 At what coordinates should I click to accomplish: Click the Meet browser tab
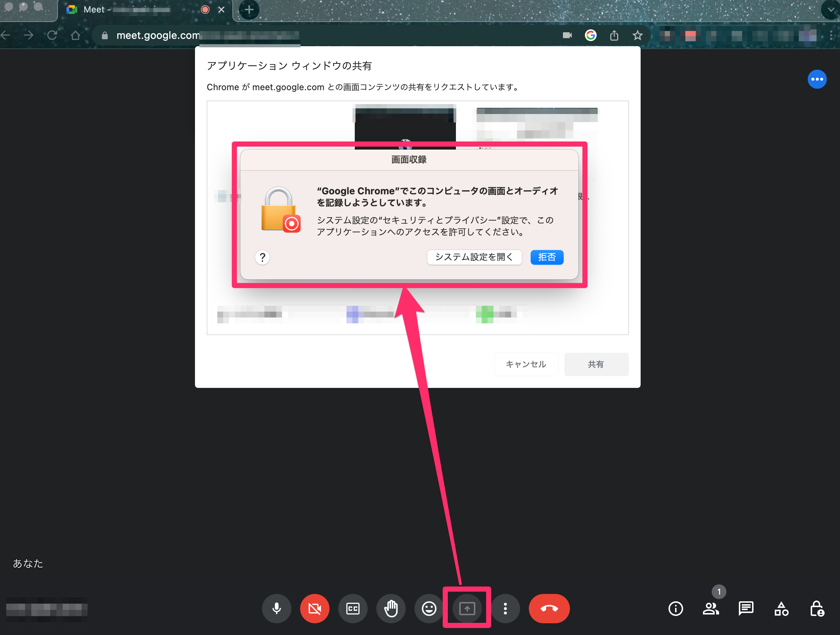coord(144,10)
